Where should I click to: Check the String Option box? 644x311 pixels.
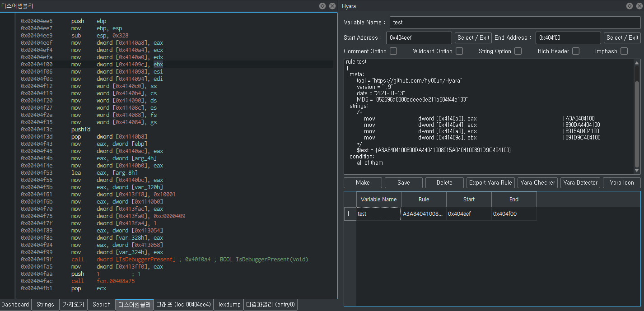click(x=518, y=51)
